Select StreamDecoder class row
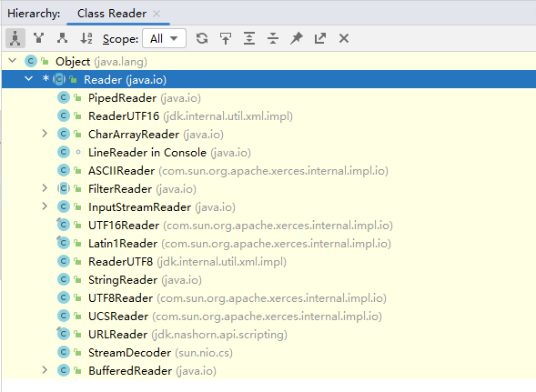536x392 pixels. coord(268,352)
